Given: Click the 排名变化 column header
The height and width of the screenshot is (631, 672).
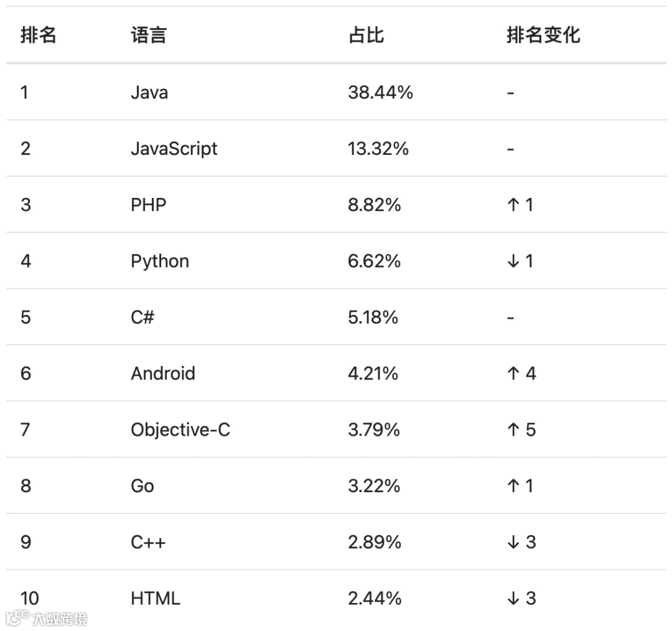Looking at the screenshot, I should pos(543,35).
